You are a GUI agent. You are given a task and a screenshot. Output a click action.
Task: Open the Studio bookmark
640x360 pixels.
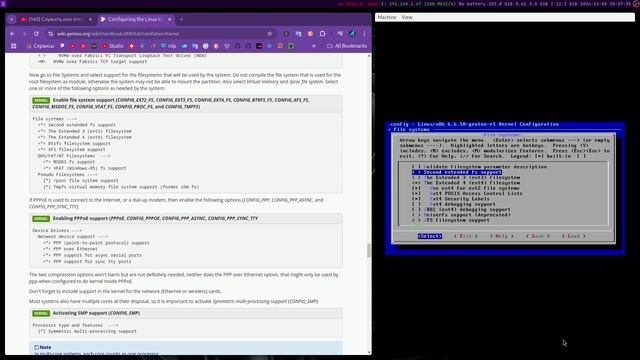pyautogui.click(x=113, y=46)
